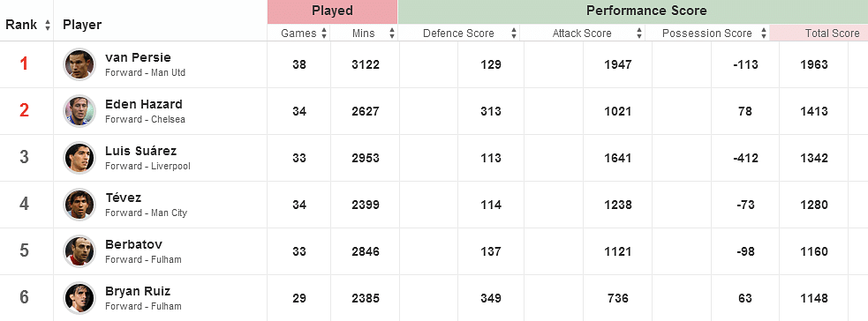The image size is (868, 321).
Task: Open the van Persie player link
Action: [x=138, y=57]
